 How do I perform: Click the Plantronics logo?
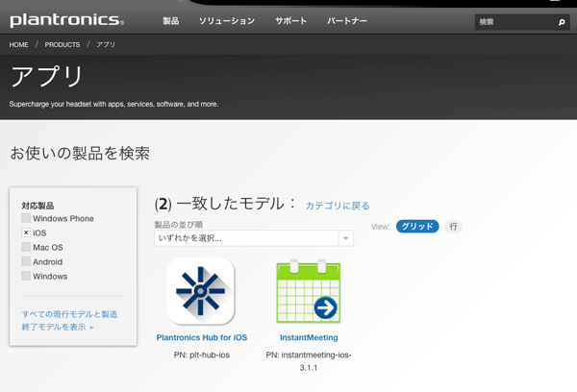(66, 20)
